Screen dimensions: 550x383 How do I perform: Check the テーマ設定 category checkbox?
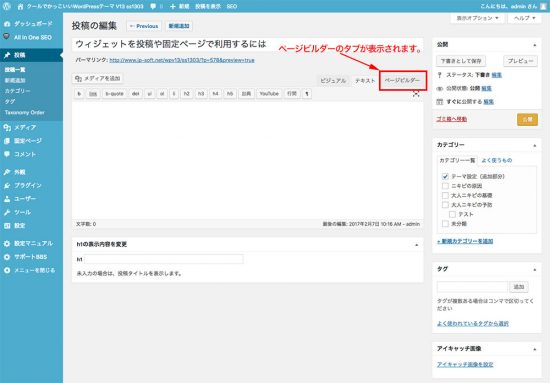[x=445, y=176]
